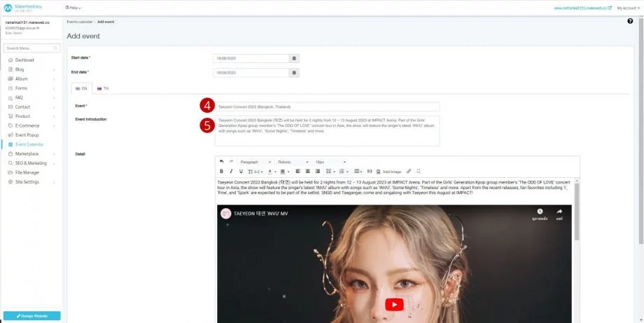Apply bullet list formatting
644x323 pixels.
pos(328,172)
